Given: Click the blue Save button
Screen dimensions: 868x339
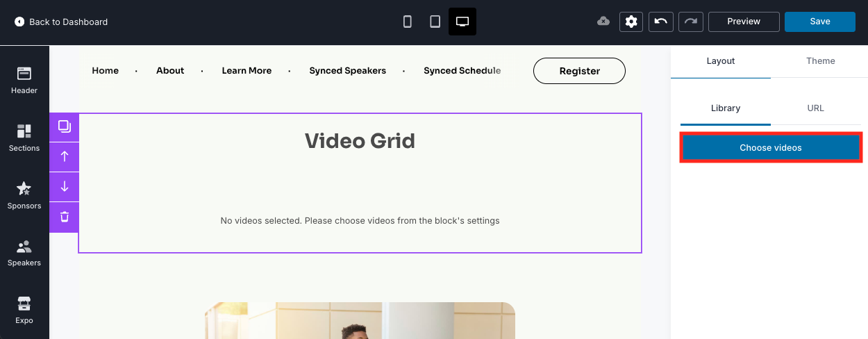Looking at the screenshot, I should (820, 22).
